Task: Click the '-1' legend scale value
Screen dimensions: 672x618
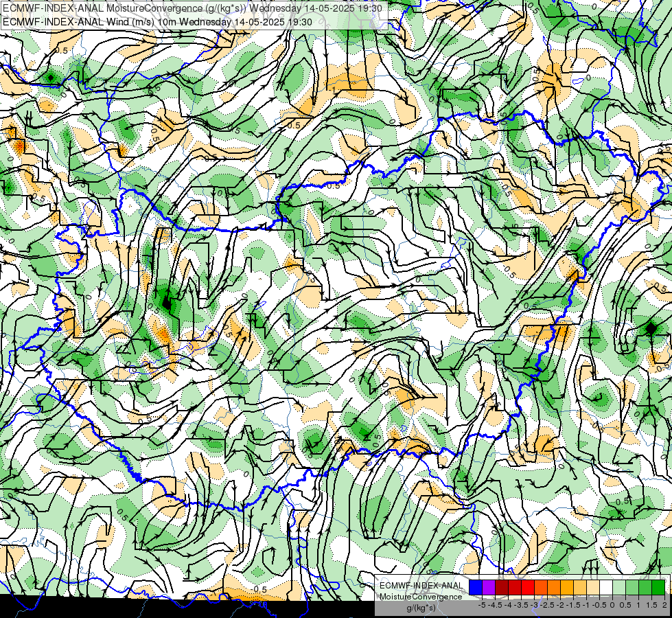Action: click(586, 605)
